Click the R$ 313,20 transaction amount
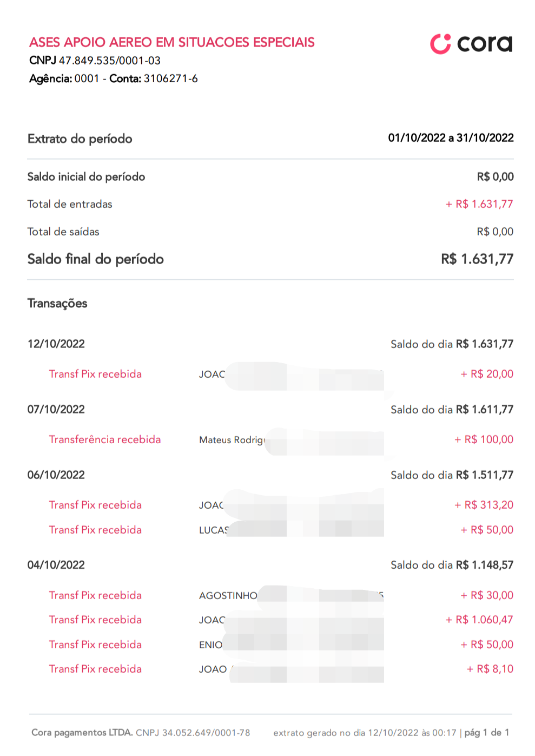Screen dimensions: 535x756 pyautogui.click(x=484, y=505)
